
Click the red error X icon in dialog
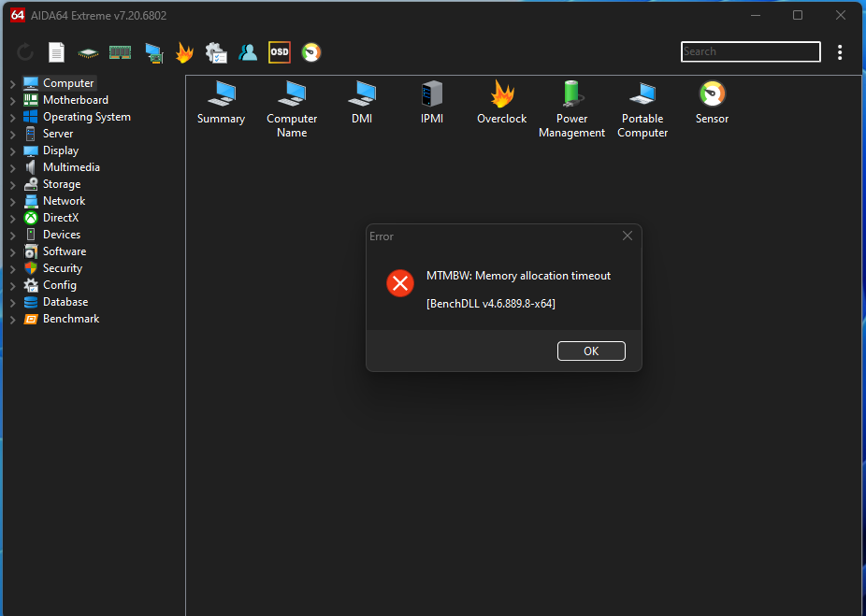(x=400, y=283)
